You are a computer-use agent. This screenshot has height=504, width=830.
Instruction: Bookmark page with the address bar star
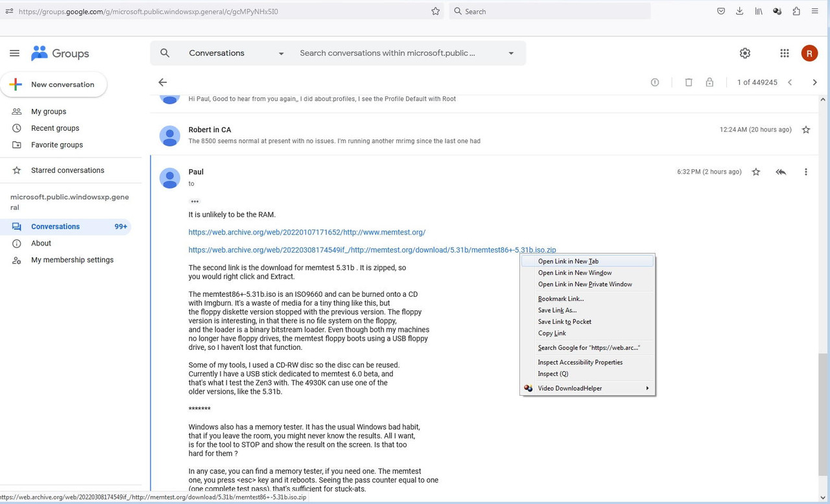click(x=436, y=11)
